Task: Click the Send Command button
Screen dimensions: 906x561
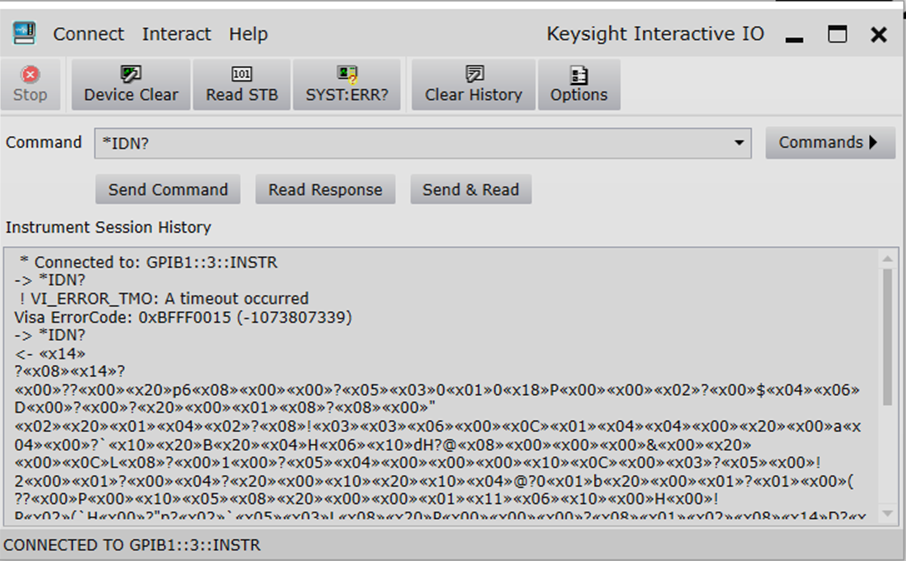Action: [168, 190]
